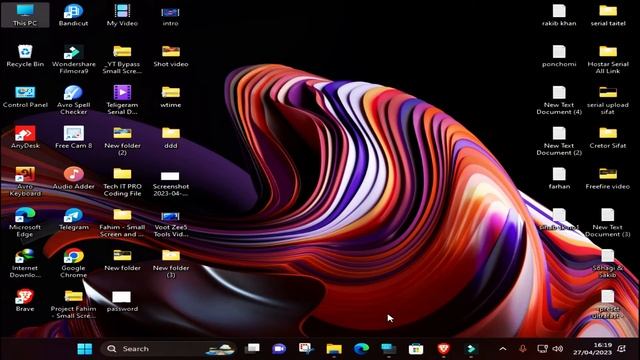
Task: Select New Text Document (4) file
Action: pyautogui.click(x=559, y=100)
